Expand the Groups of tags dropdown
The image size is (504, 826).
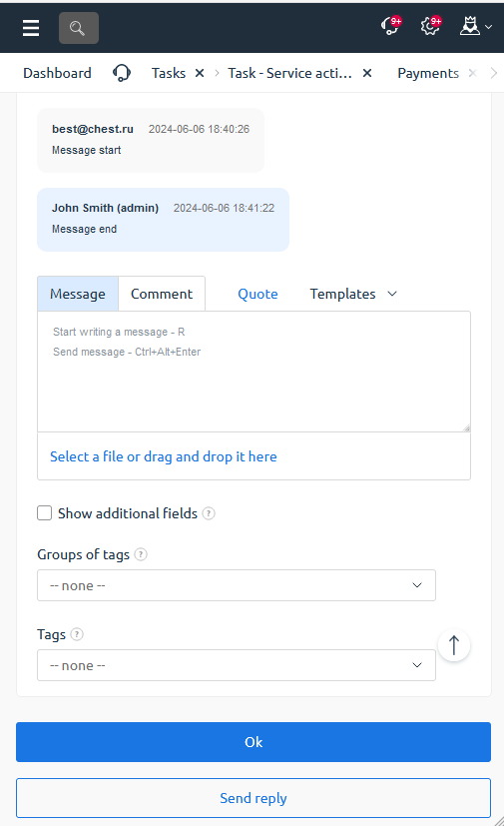click(x=237, y=585)
